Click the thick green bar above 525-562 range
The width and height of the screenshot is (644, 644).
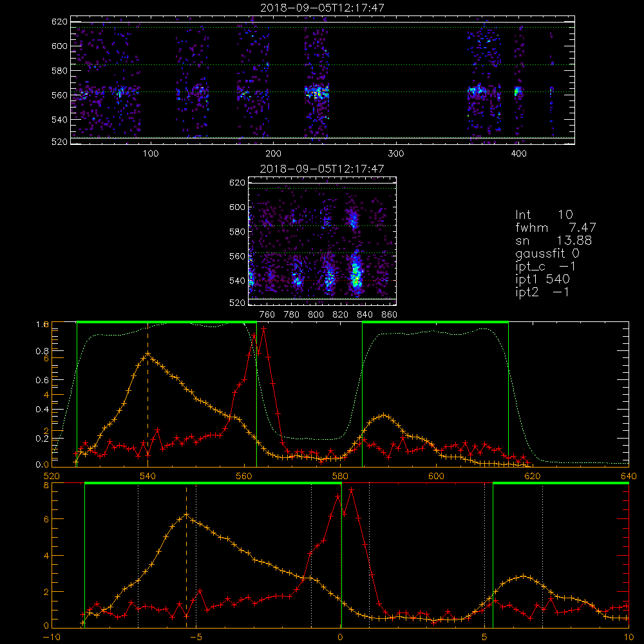coord(167,322)
